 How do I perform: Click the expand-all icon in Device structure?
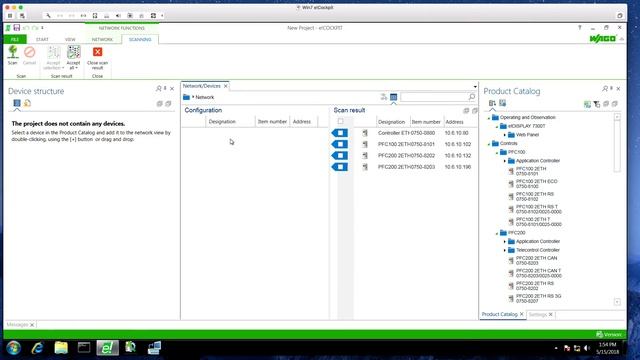160,104
